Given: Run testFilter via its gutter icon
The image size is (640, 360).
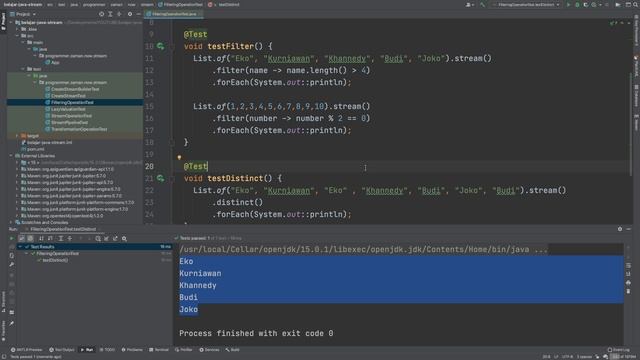Looking at the screenshot, I should pyautogui.click(x=160, y=47).
